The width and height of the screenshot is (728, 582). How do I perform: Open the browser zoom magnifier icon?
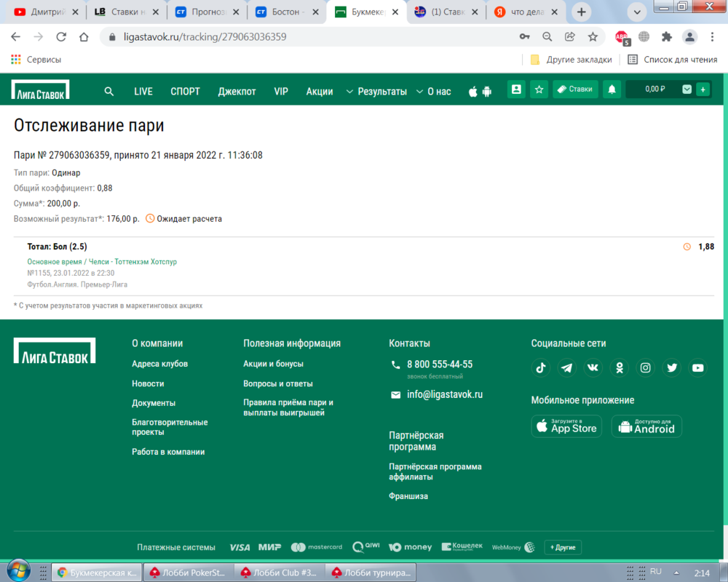547,36
